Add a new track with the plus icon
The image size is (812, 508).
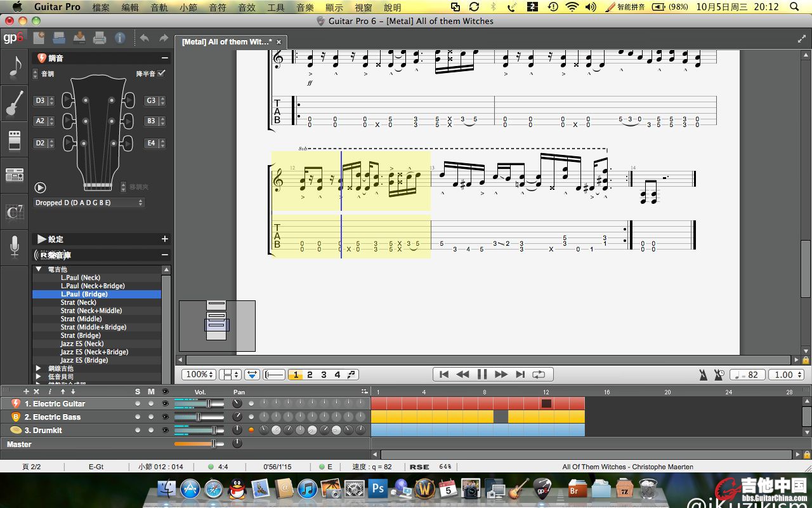[26, 392]
